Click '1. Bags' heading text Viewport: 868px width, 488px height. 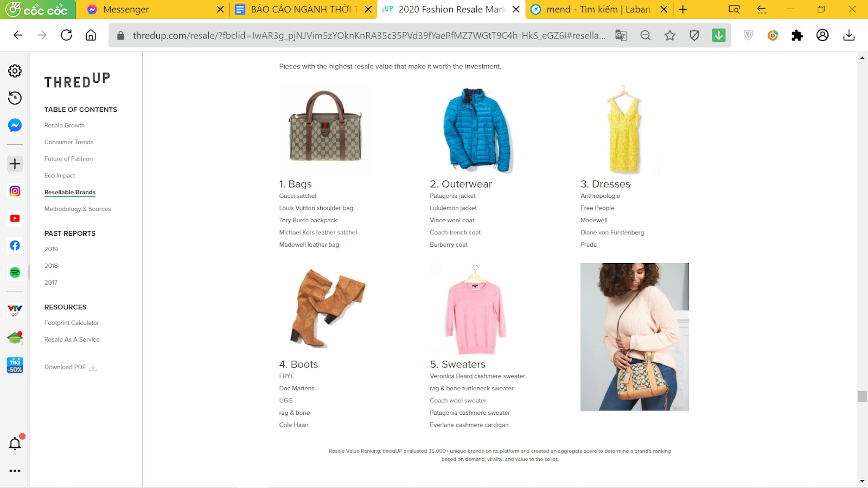click(x=295, y=184)
